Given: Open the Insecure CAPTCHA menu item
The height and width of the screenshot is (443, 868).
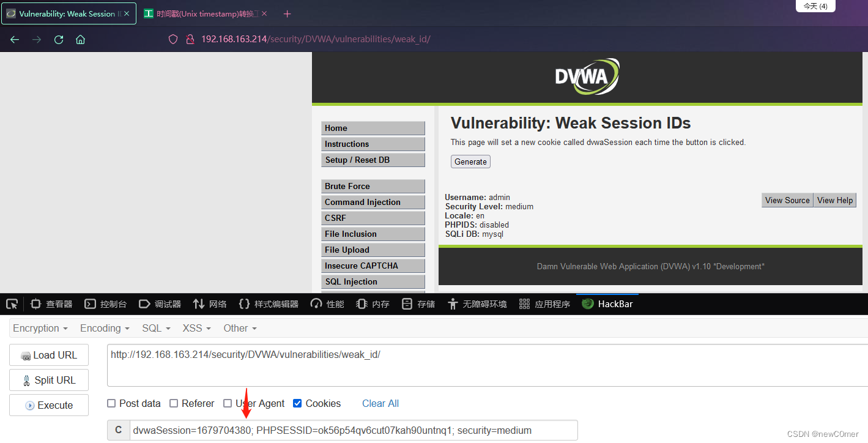Looking at the screenshot, I should 373,266.
